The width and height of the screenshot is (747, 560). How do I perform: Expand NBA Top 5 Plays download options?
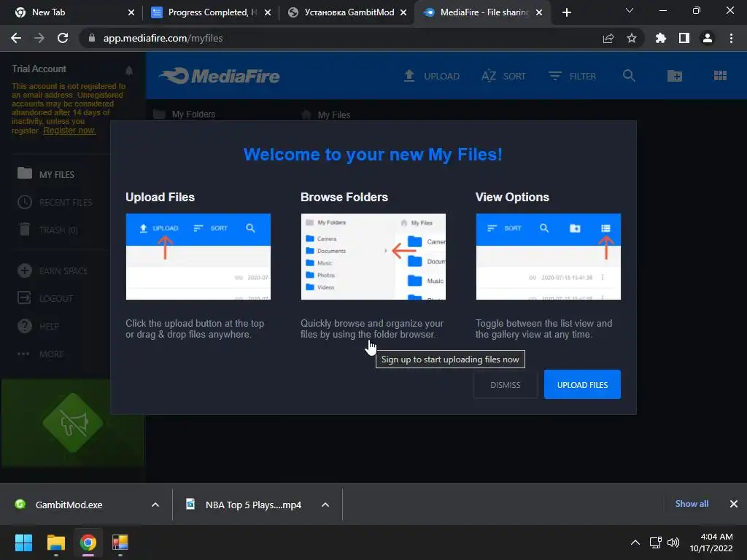tap(325, 505)
